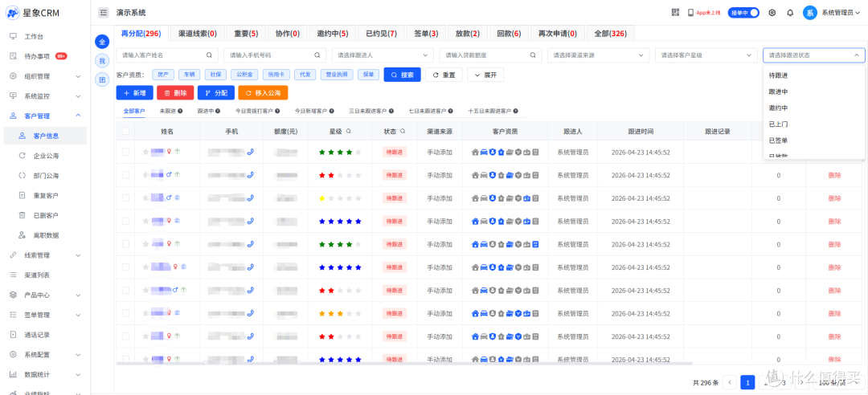Click help icon next to 十五日未跟进客户
This screenshot has width=868, height=395.
(515, 112)
